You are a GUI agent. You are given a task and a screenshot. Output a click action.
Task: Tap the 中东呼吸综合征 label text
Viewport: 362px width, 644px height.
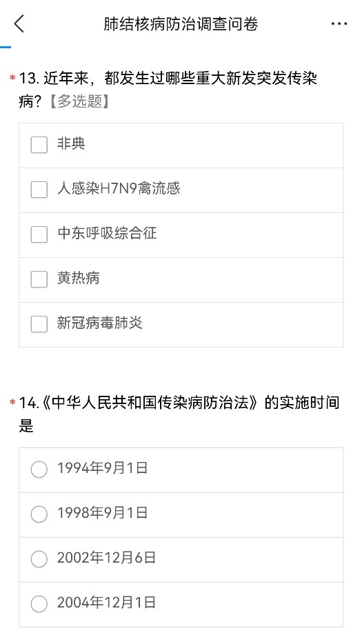[x=107, y=233]
